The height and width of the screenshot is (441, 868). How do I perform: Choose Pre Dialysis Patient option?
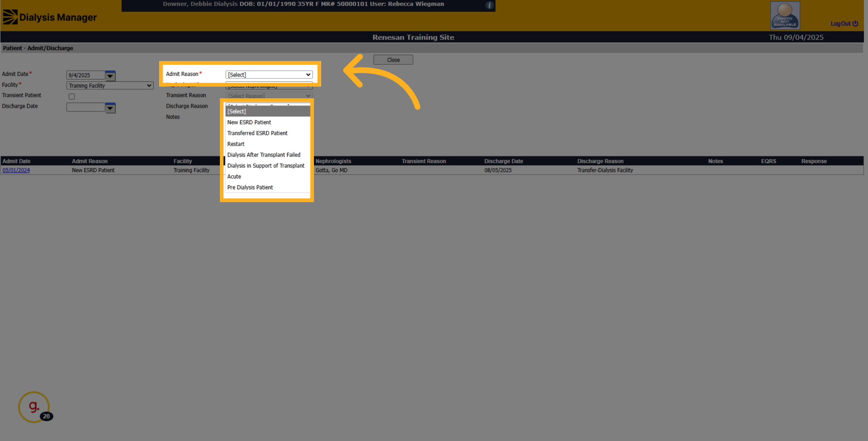tap(268, 187)
